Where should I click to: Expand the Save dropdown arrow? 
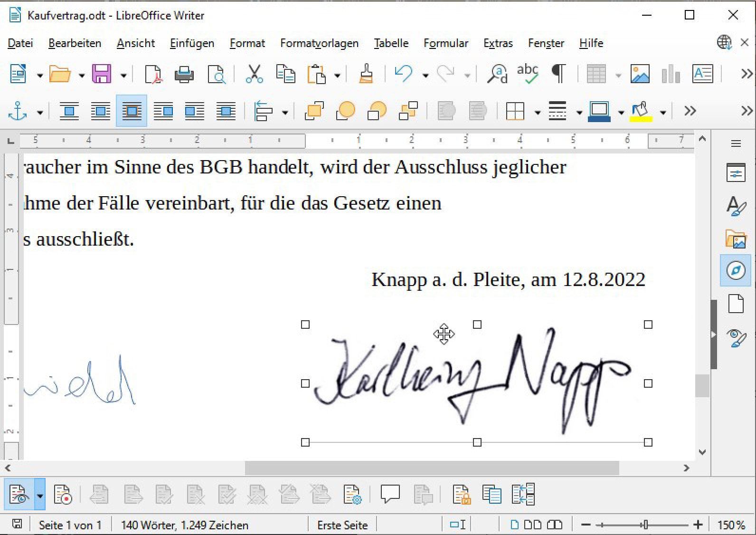click(x=123, y=75)
